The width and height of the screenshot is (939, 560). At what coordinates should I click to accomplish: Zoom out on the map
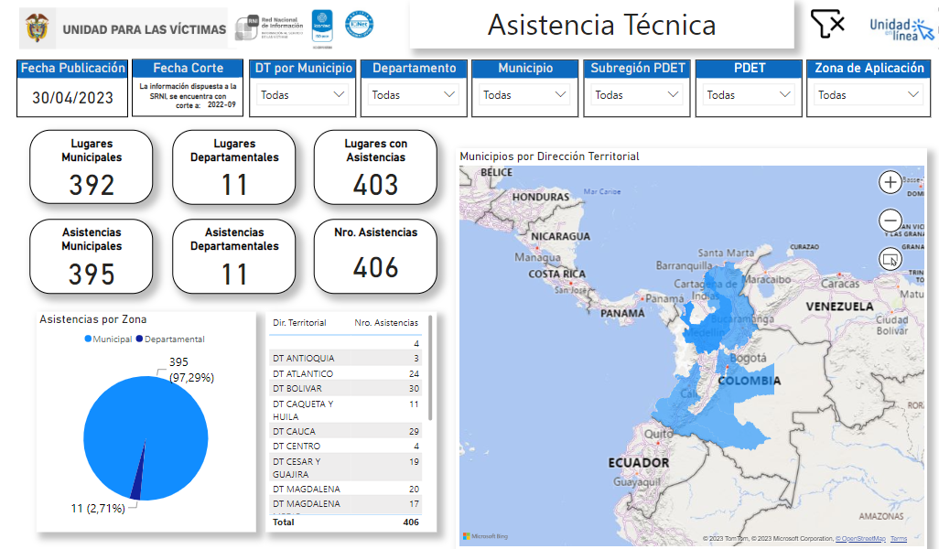click(x=890, y=221)
